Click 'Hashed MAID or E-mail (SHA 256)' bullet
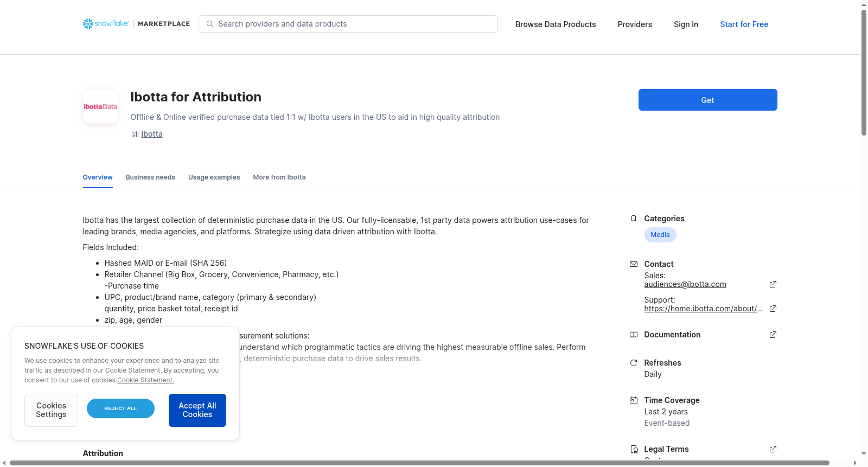The width and height of the screenshot is (868, 467). pos(165,263)
